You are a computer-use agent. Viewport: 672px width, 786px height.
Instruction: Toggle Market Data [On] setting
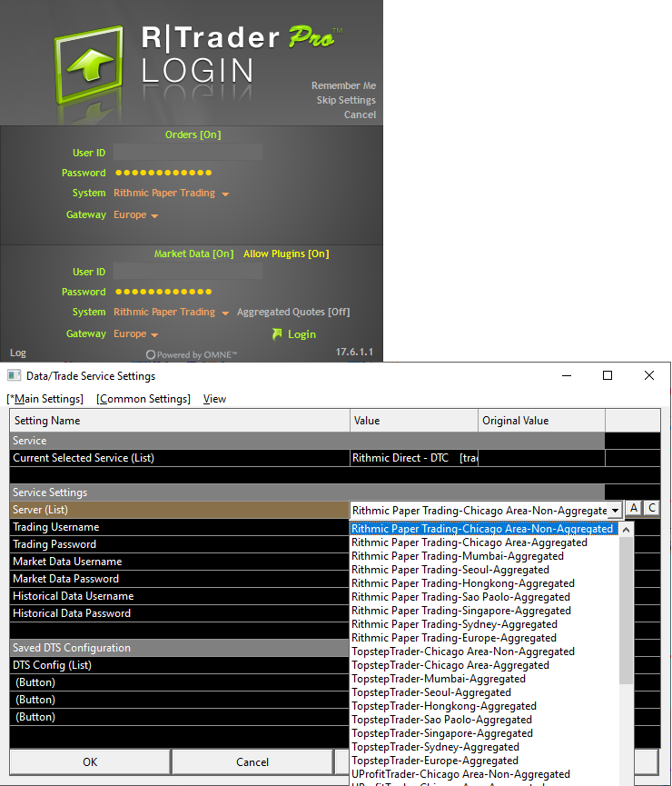[194, 254]
